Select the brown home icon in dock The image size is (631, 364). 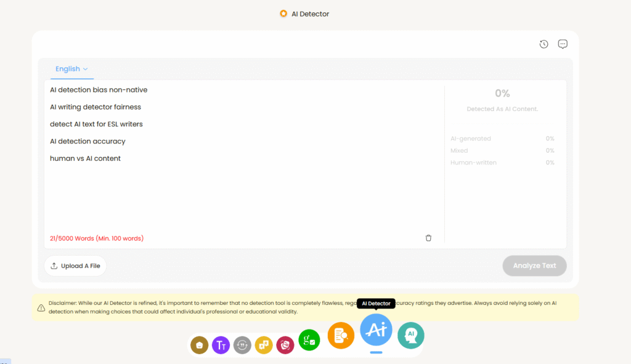pyautogui.click(x=199, y=346)
